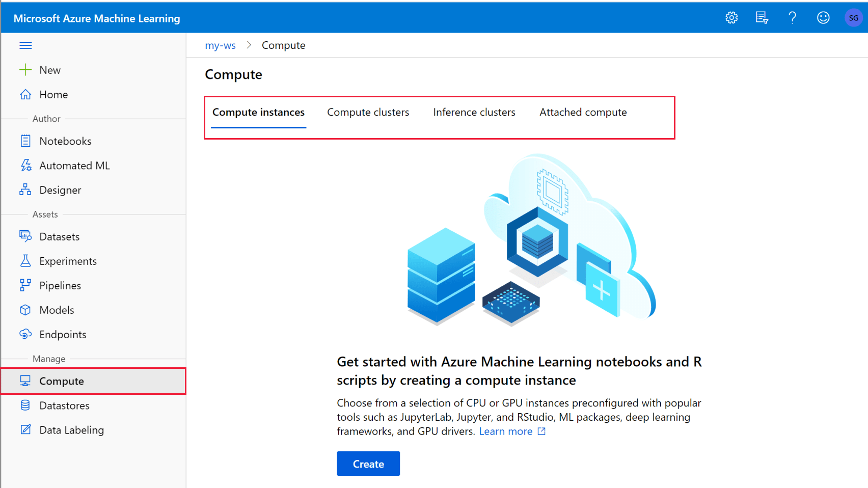Image resolution: width=868 pixels, height=488 pixels.
Task: Open the Notebooks section
Action: 65,141
